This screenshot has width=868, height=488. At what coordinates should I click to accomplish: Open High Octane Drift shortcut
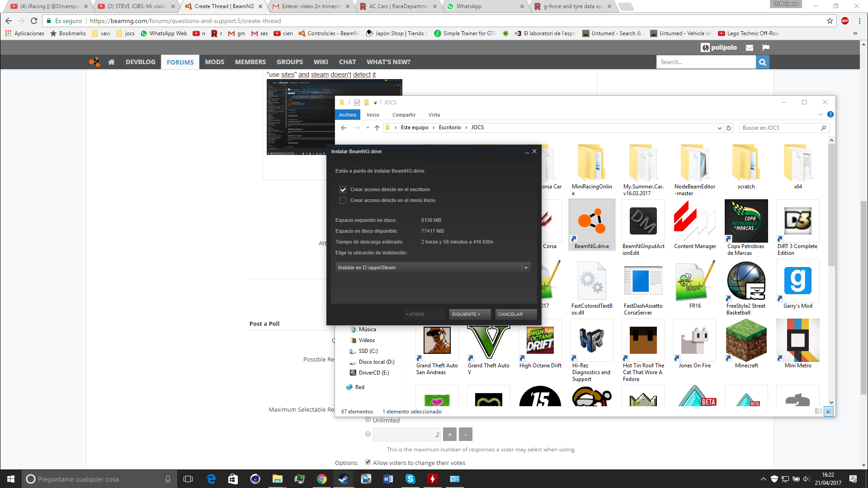click(x=540, y=344)
